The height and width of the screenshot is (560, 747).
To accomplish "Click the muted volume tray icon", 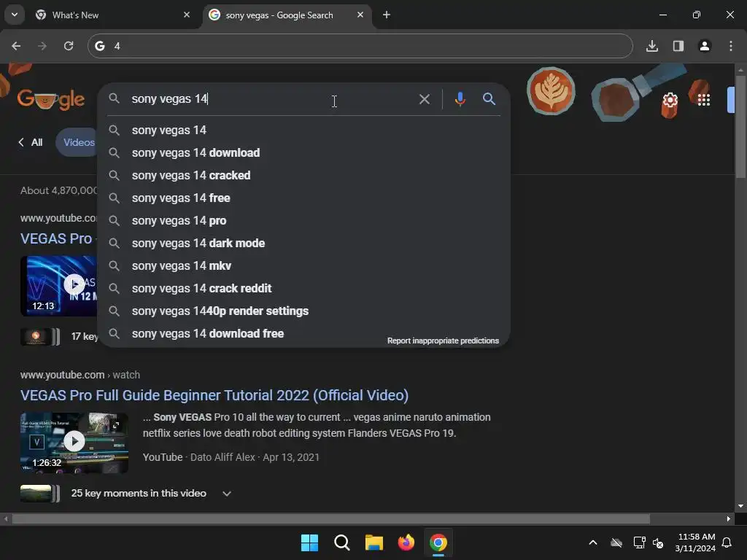I will click(658, 542).
